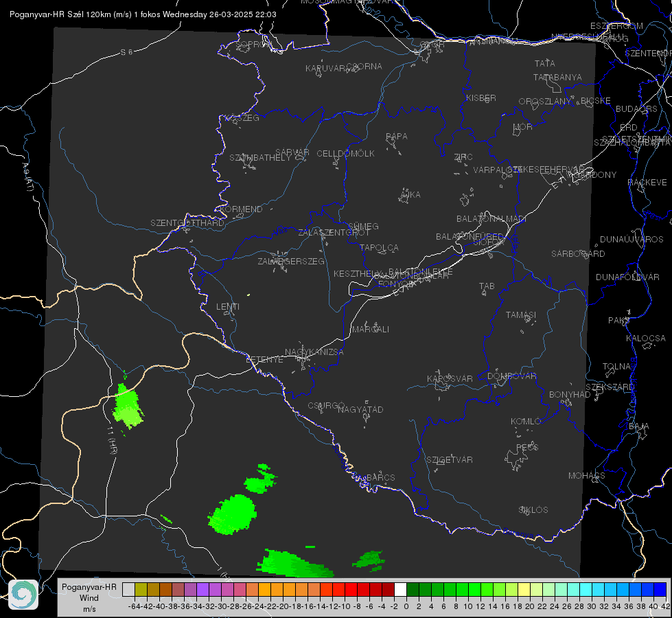The height and width of the screenshot is (618, 672).
Task: Click the radar title text at top-left
Action: (143, 14)
